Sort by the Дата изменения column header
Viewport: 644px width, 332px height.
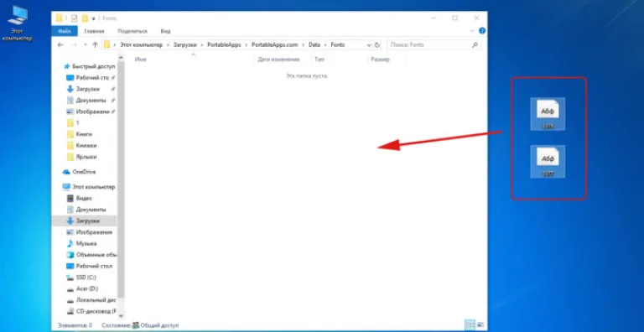coord(278,60)
